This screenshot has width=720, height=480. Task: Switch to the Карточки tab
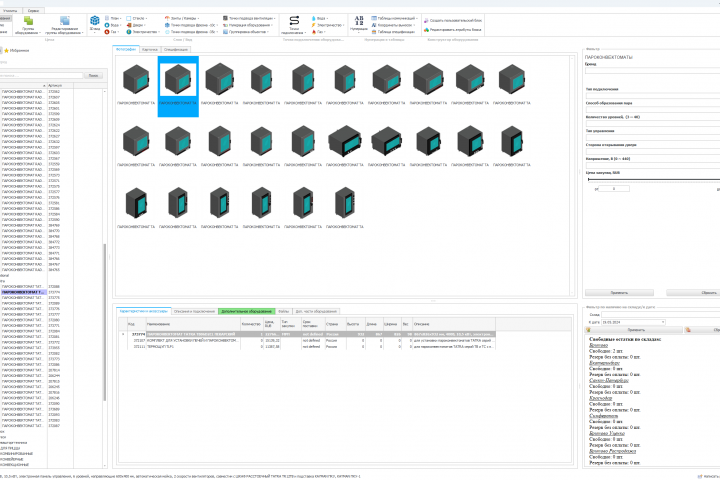tap(150, 49)
